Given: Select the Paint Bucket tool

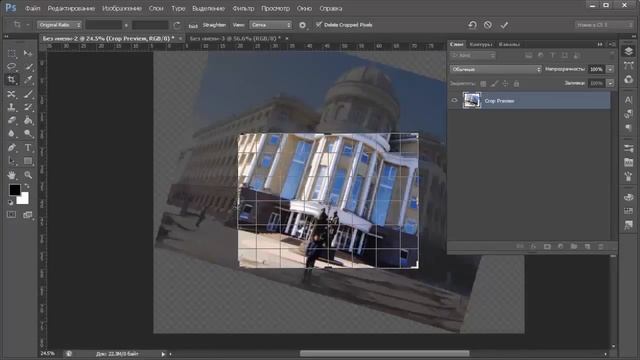Looking at the screenshot, I should [x=28, y=120].
